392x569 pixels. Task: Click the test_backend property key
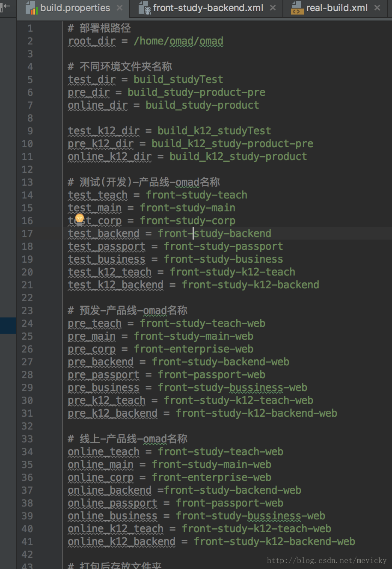[104, 234]
